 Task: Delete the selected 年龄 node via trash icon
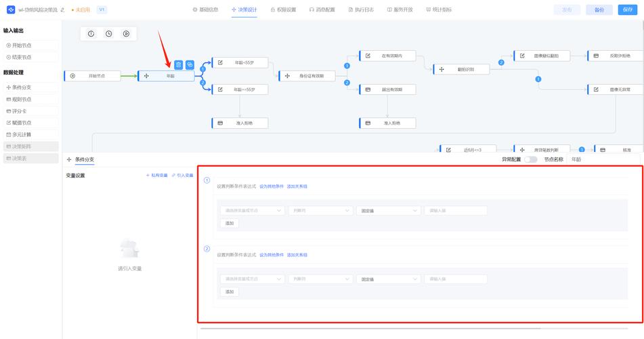click(x=178, y=64)
